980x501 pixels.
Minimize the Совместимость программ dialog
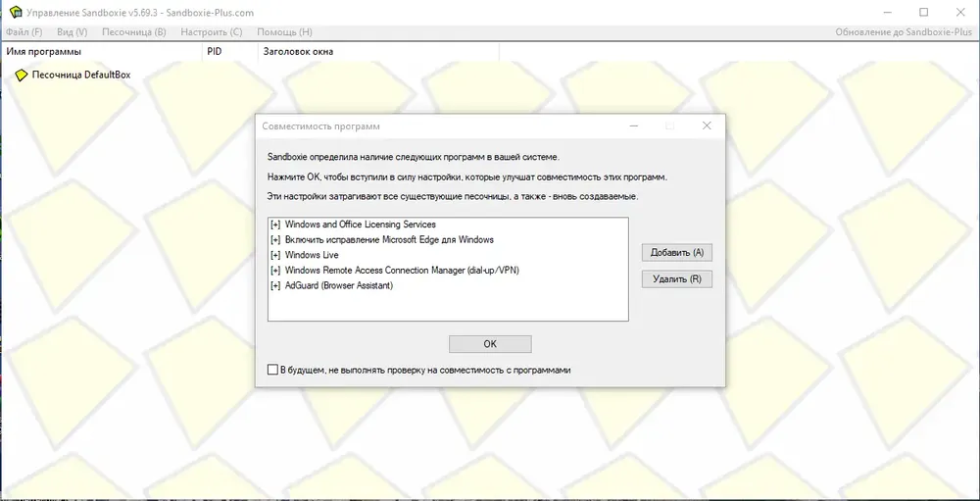pos(634,125)
